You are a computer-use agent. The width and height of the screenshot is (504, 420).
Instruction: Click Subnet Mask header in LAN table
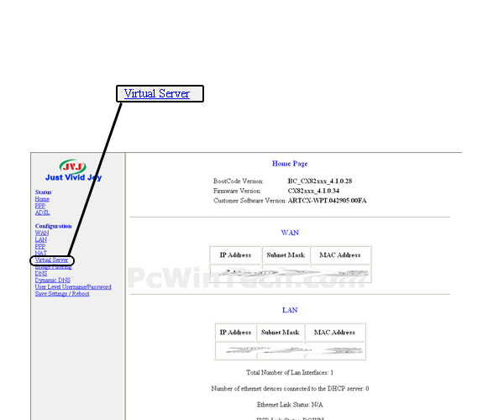pyautogui.click(x=280, y=333)
